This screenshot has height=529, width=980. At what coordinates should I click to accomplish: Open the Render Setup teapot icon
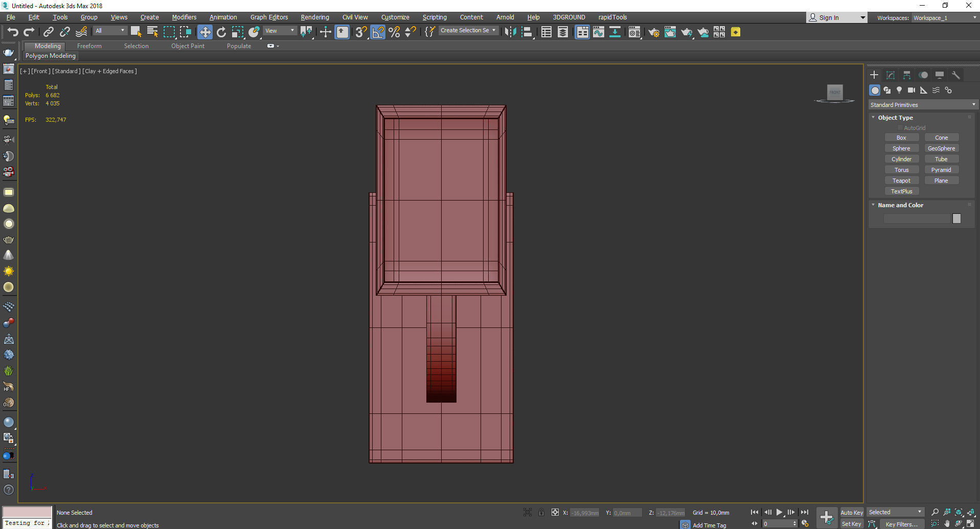[653, 32]
